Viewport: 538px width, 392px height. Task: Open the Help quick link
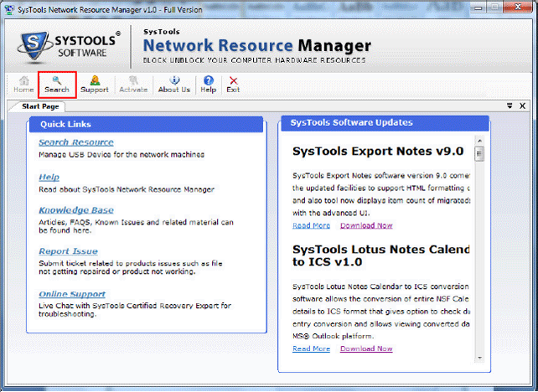tap(49, 178)
